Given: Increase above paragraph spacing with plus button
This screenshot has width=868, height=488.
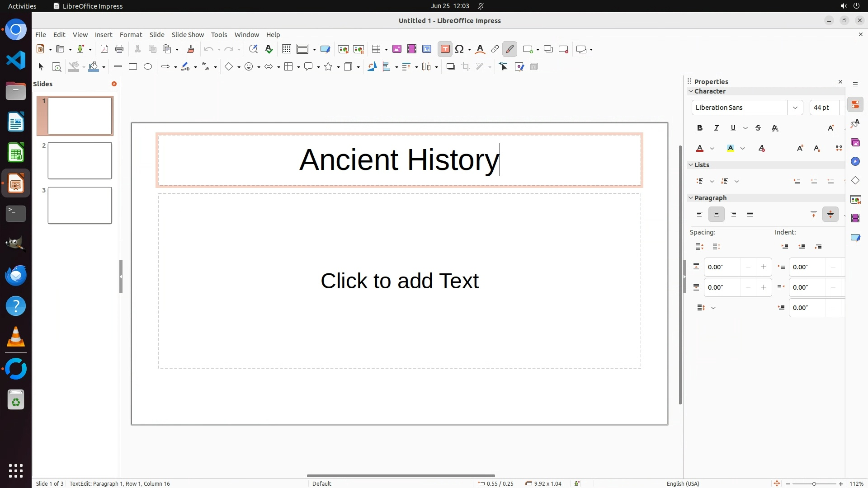Looking at the screenshot, I should 764,267.
